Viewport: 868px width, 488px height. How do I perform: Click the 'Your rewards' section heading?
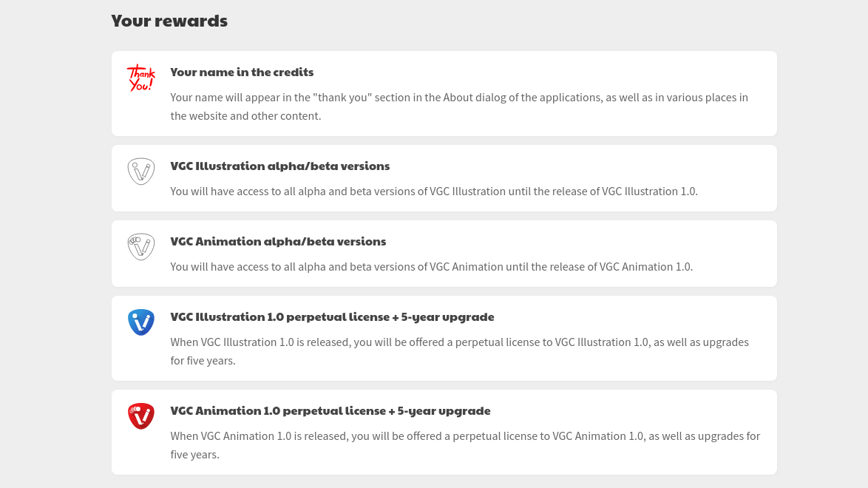(169, 21)
